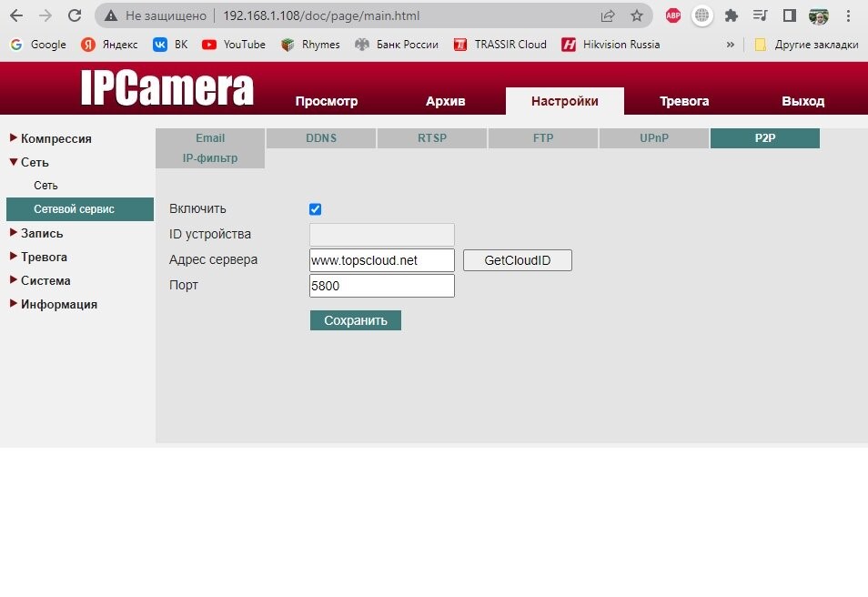Click the globe extension icon
Image resolution: width=868 pixels, height=597 pixels.
tap(701, 15)
